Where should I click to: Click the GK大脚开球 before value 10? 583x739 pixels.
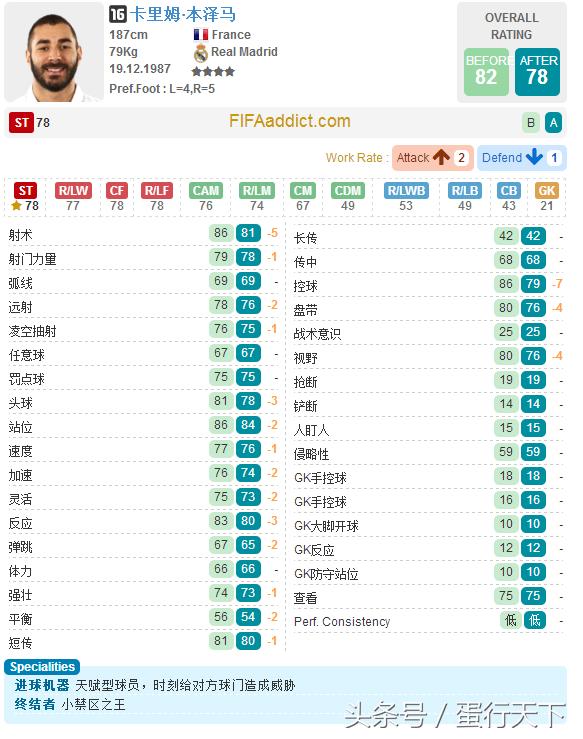click(x=506, y=524)
